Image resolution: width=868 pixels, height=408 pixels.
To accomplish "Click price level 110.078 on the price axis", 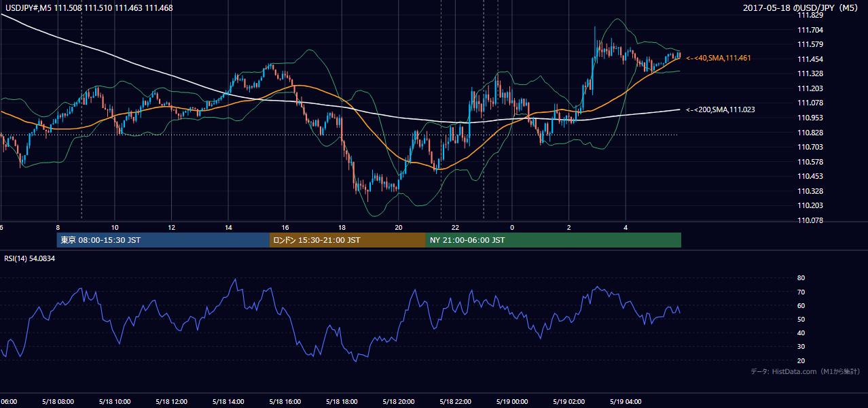I will coord(810,220).
